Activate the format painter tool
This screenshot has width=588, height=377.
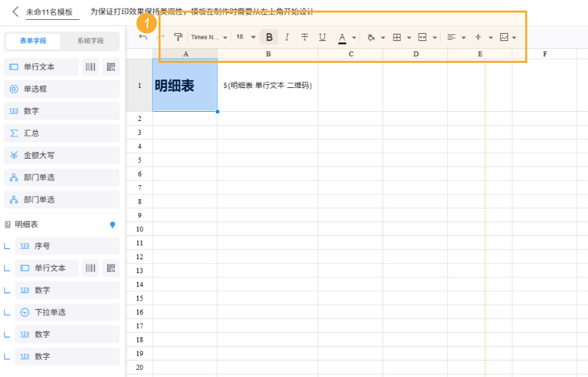[x=178, y=37]
